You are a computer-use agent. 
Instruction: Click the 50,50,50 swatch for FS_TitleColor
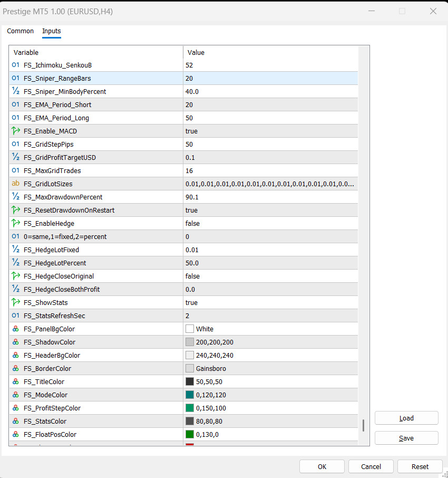[190, 381]
